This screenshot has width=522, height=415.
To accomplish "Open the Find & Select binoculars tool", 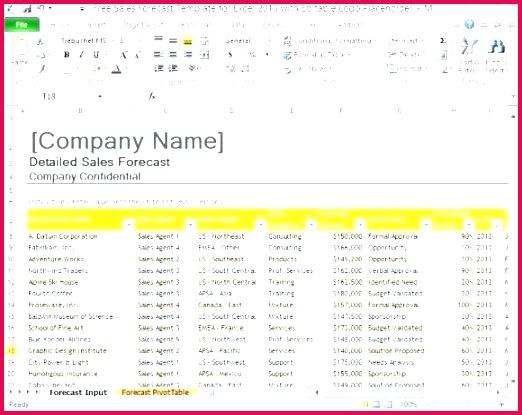I will click(496, 55).
